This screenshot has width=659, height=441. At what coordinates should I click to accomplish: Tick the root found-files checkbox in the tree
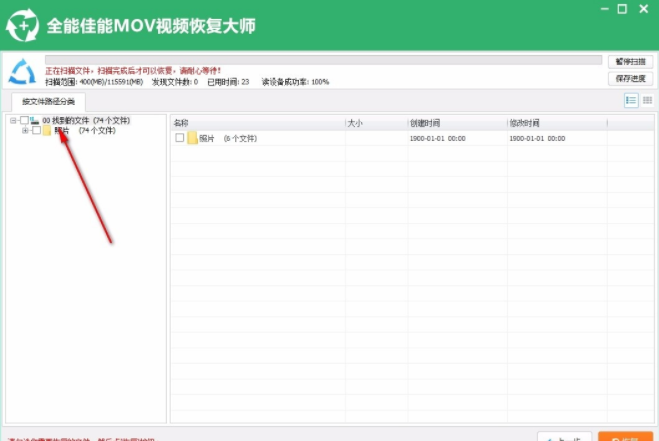coord(24,120)
